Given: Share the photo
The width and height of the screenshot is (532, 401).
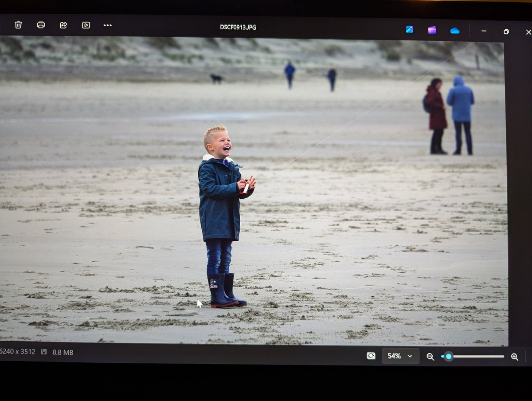Looking at the screenshot, I should click(63, 25).
